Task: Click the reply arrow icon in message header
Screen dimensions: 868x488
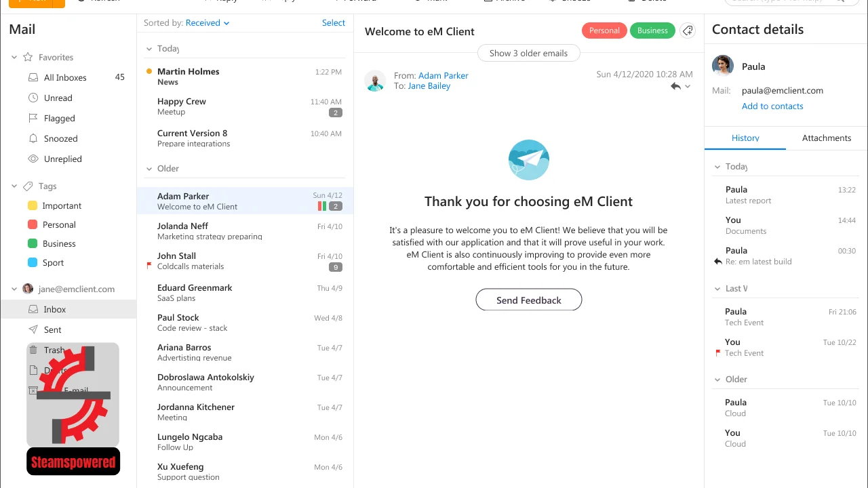Action: pos(675,86)
